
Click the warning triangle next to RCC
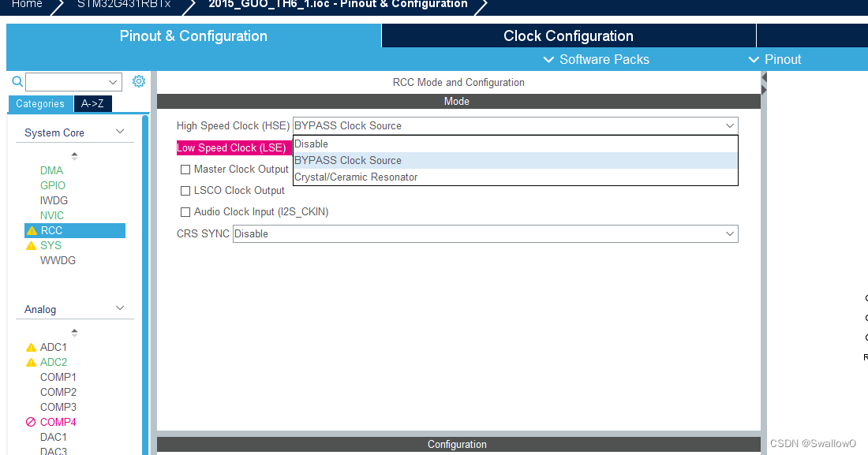[32, 229]
